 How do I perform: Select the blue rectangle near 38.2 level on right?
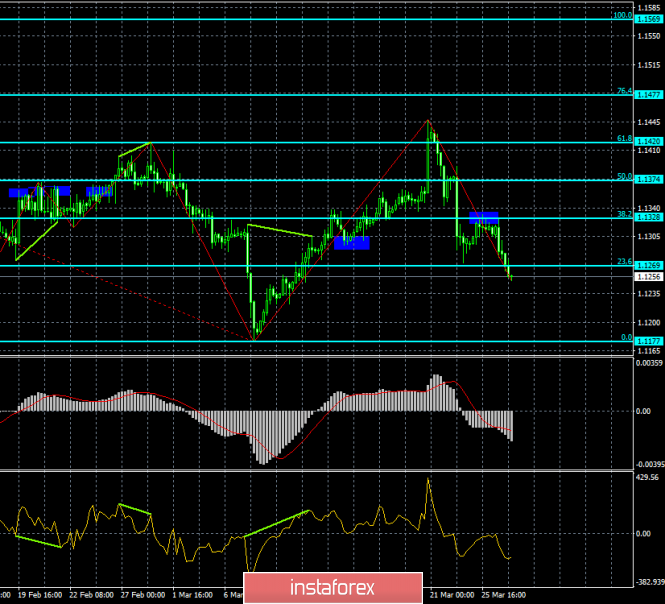pyautogui.click(x=484, y=217)
